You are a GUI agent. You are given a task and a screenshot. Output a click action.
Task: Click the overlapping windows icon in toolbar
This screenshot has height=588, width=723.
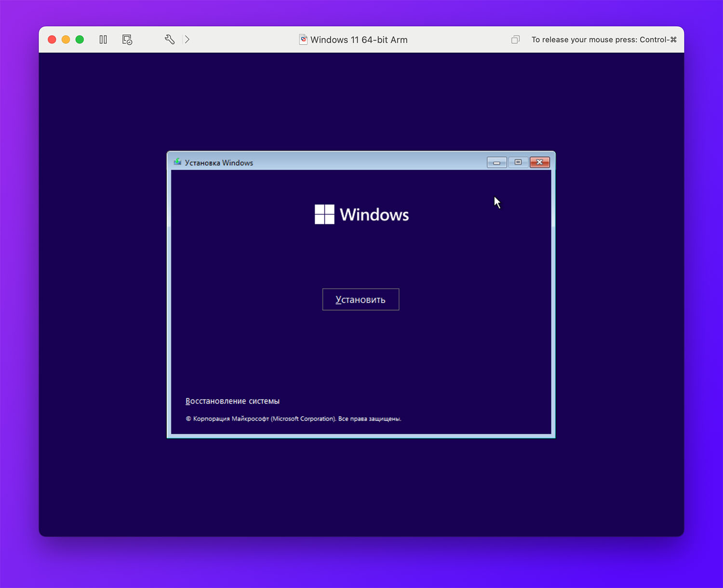click(x=515, y=40)
